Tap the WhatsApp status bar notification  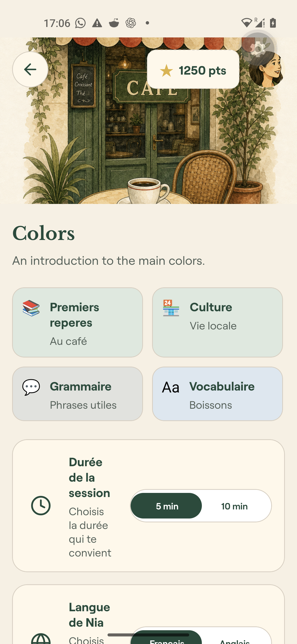(x=81, y=23)
